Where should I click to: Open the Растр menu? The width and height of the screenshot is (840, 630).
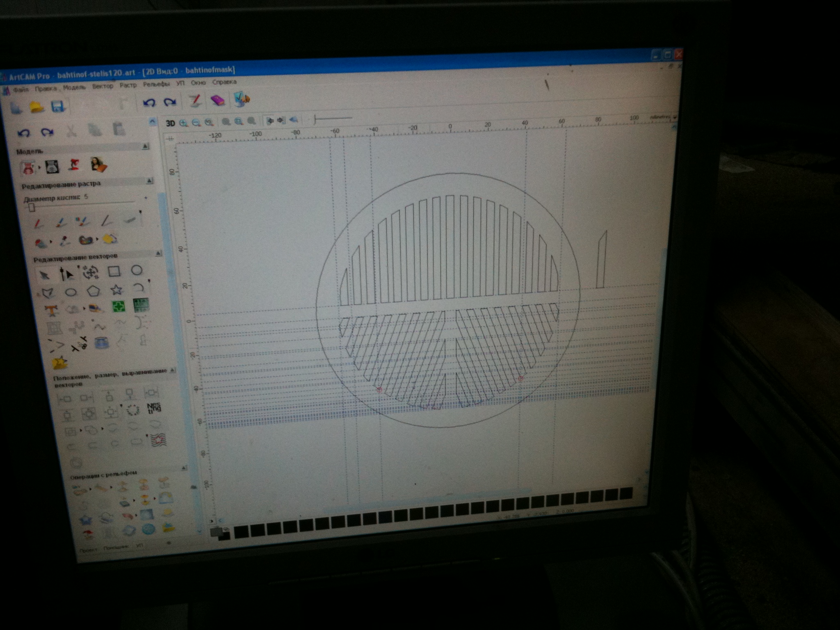(x=128, y=85)
